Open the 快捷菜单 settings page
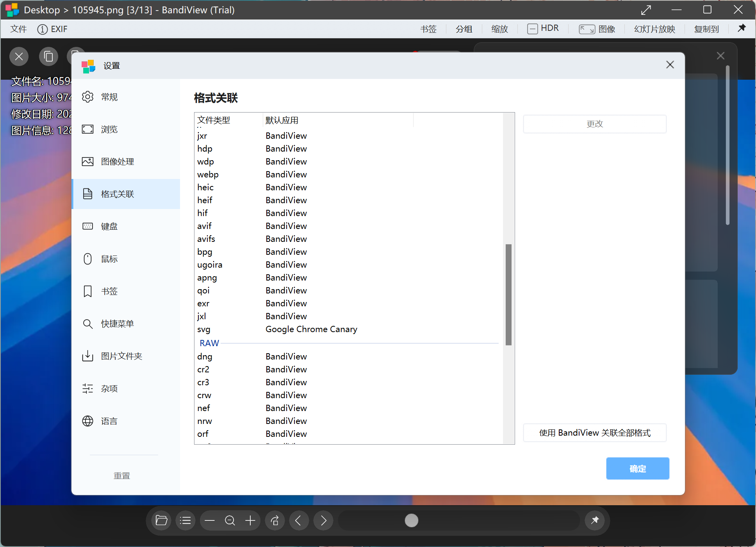Viewport: 756px width, 547px height. tap(126, 324)
